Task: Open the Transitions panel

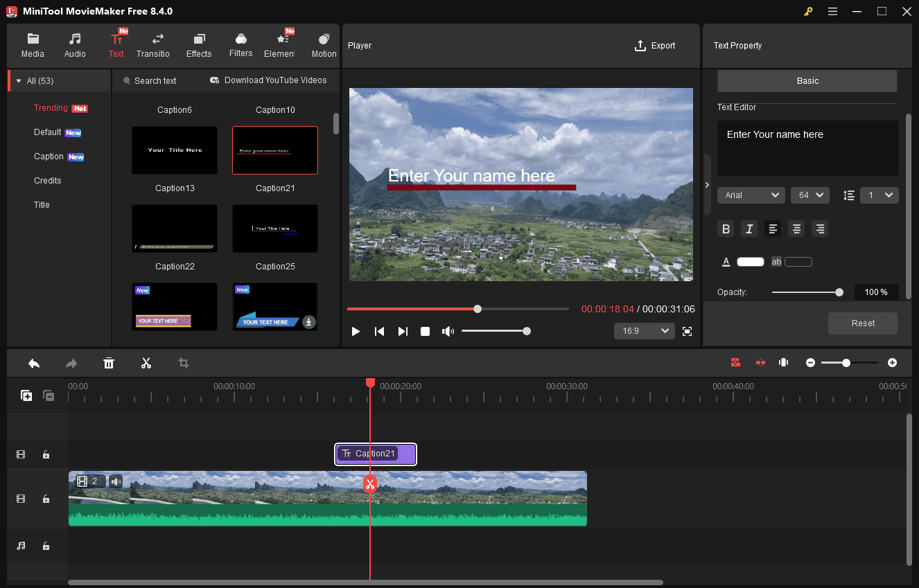Action: [153, 44]
